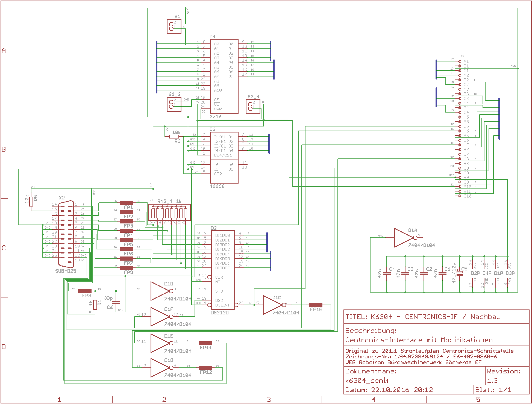Select the FP11 ferrite bead component
532x404 pixels.
pyautogui.click(x=205, y=343)
